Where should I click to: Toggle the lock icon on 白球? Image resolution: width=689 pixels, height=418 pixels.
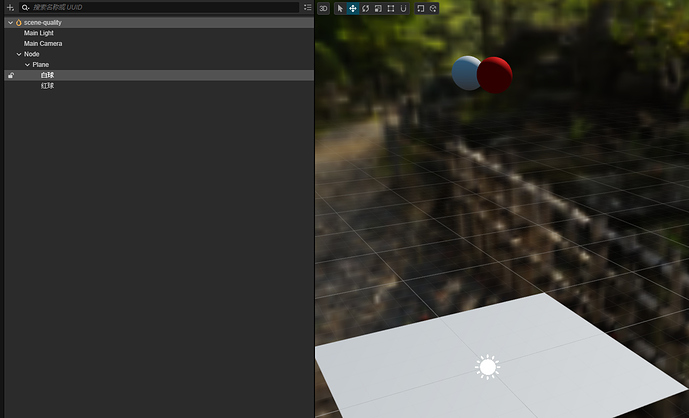11,75
